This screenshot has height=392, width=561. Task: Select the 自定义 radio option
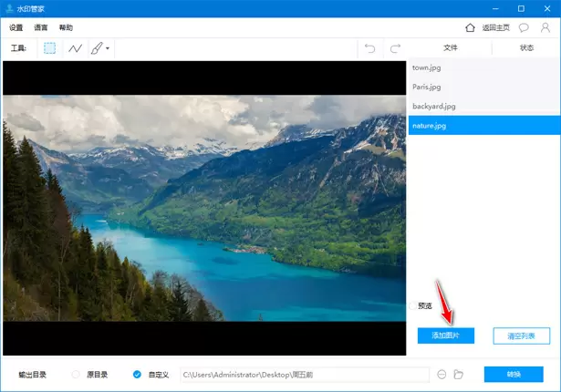coord(137,374)
